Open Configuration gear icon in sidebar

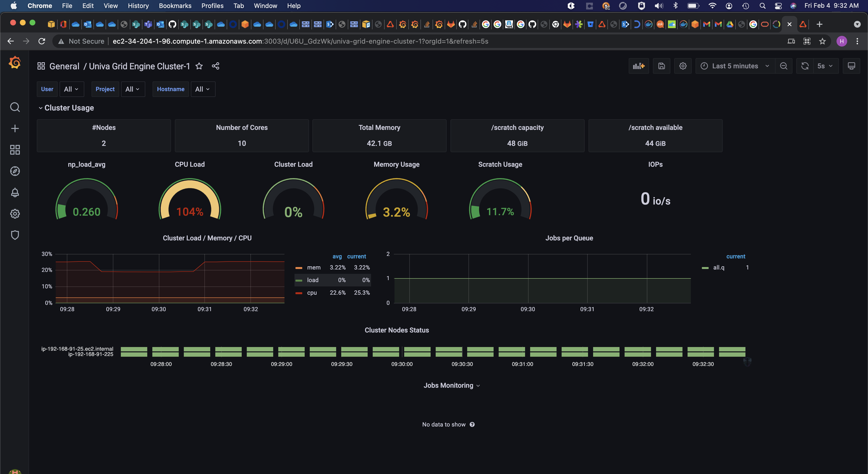click(15, 214)
